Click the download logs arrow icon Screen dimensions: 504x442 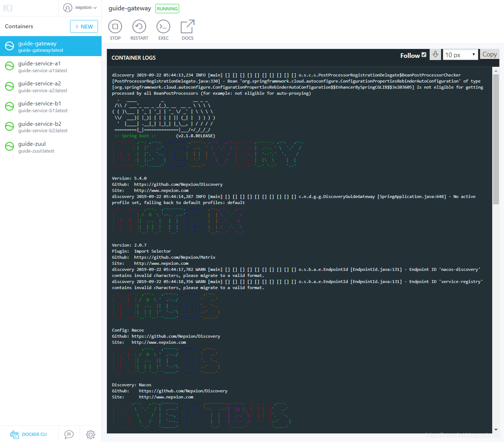click(435, 54)
